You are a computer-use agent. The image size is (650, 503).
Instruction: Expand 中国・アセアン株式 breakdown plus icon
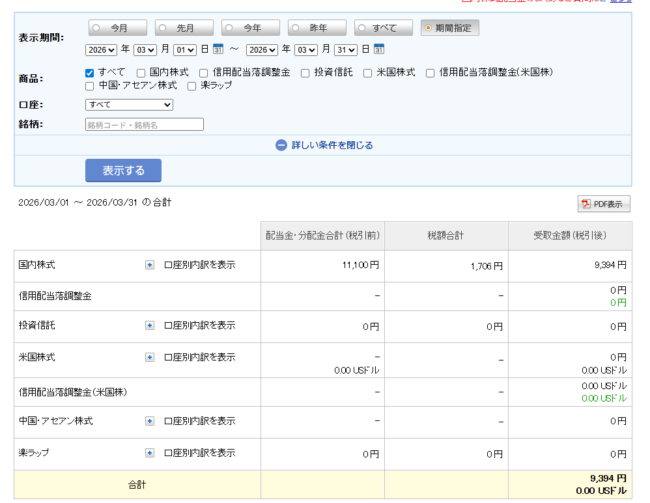[150, 421]
